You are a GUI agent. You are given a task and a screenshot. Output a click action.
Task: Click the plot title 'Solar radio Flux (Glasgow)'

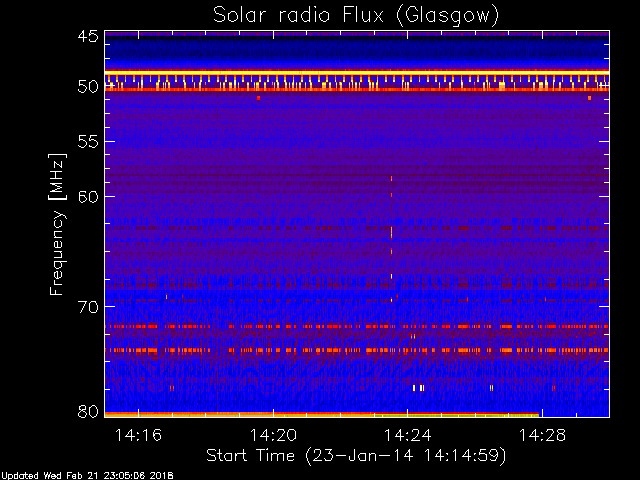point(356,16)
